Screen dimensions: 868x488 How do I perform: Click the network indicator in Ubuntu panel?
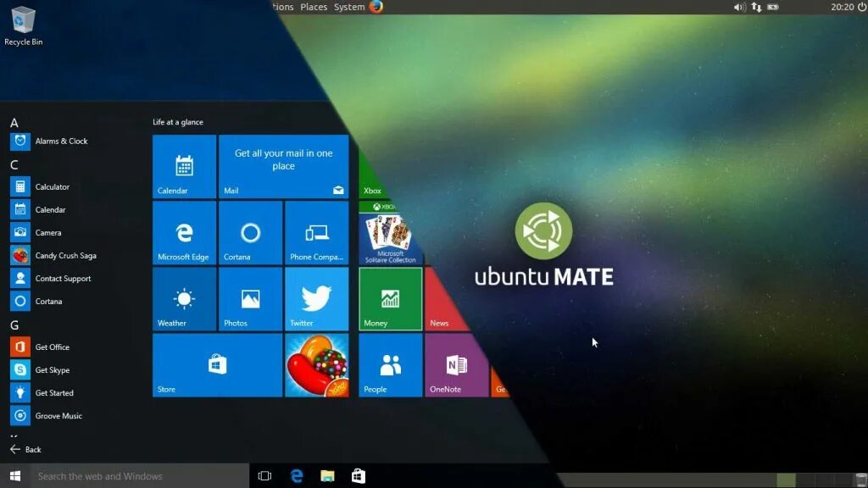[756, 7]
